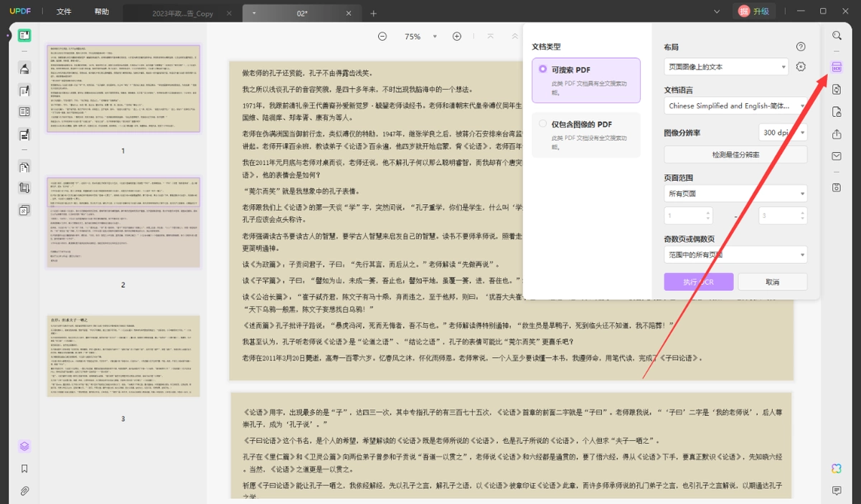
Task: Open the 文件 menu
Action: point(64,12)
